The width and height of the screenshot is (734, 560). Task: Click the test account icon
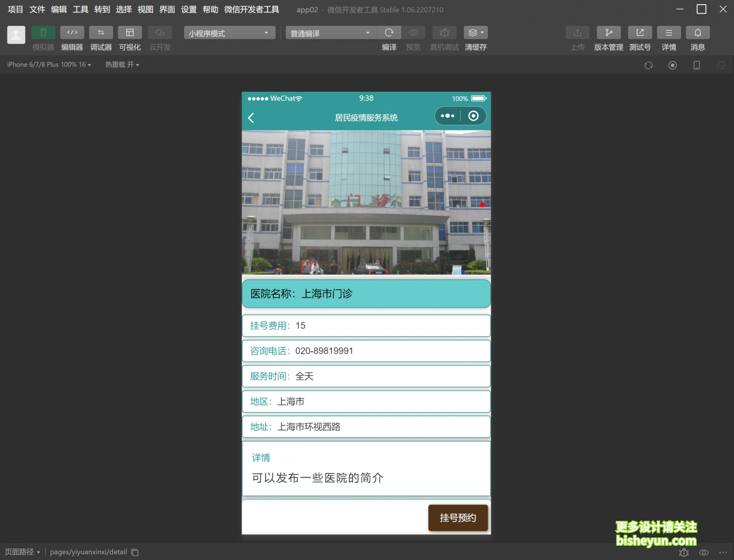pos(640,33)
